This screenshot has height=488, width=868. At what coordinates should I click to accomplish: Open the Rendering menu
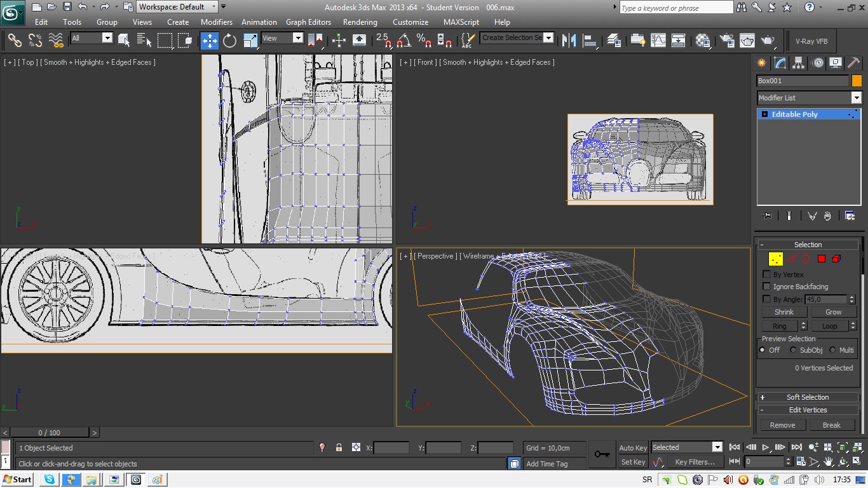(x=360, y=22)
